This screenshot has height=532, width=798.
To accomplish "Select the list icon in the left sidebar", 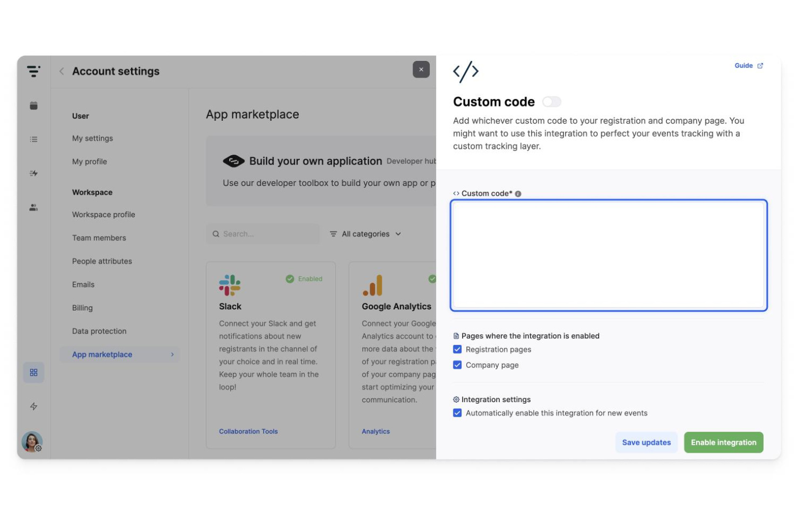I will 33,139.
